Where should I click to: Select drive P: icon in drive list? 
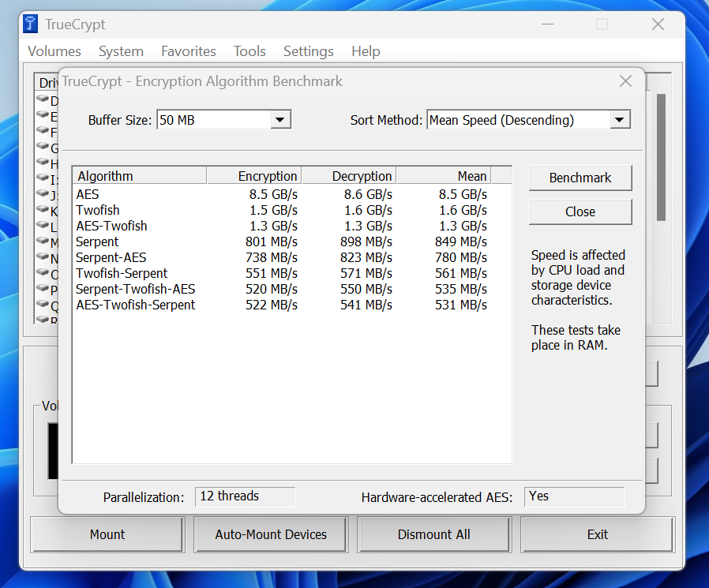(43, 288)
